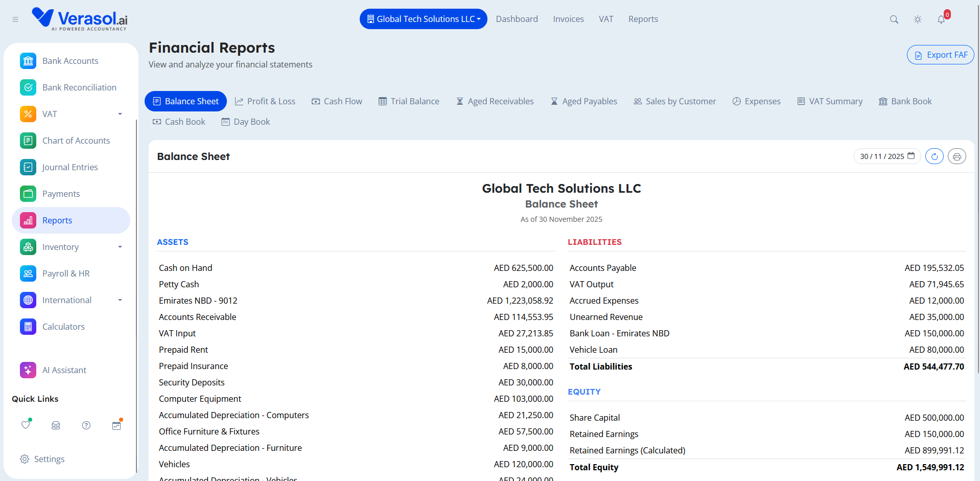The height and width of the screenshot is (481, 980).
Task: Open Reports in top navigation
Action: tap(643, 19)
